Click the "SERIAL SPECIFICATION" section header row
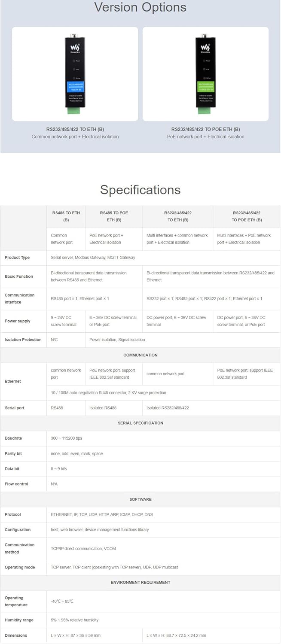 click(x=140, y=423)
